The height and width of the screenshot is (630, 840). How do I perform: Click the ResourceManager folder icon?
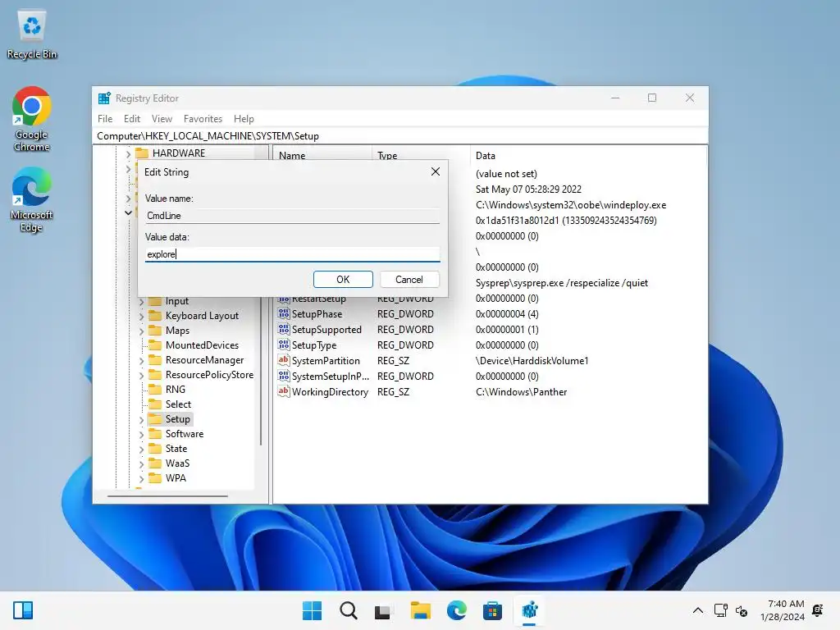[x=155, y=360]
